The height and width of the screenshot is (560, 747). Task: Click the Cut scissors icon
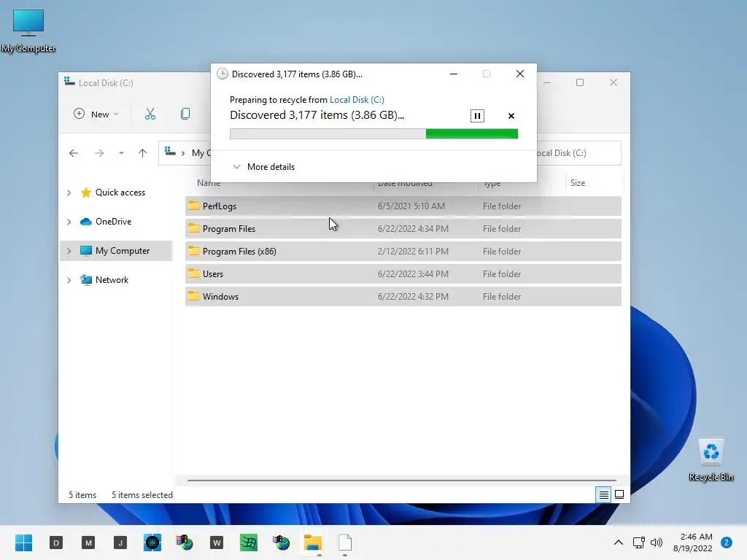tap(150, 114)
